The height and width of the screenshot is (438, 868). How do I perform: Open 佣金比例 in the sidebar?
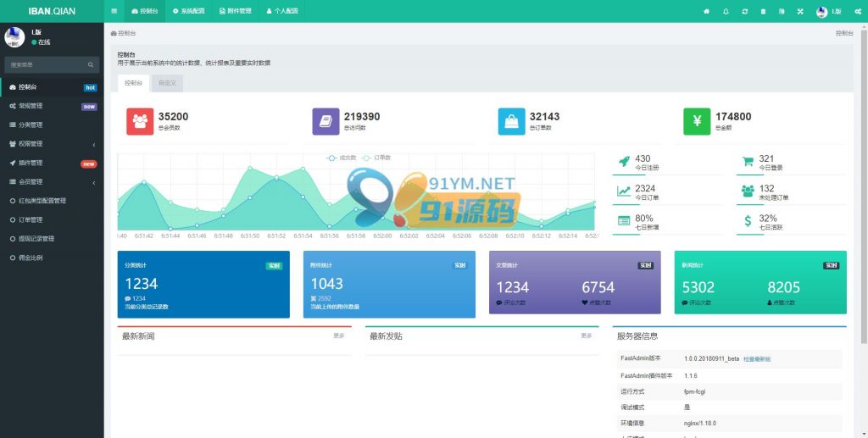pyautogui.click(x=52, y=258)
